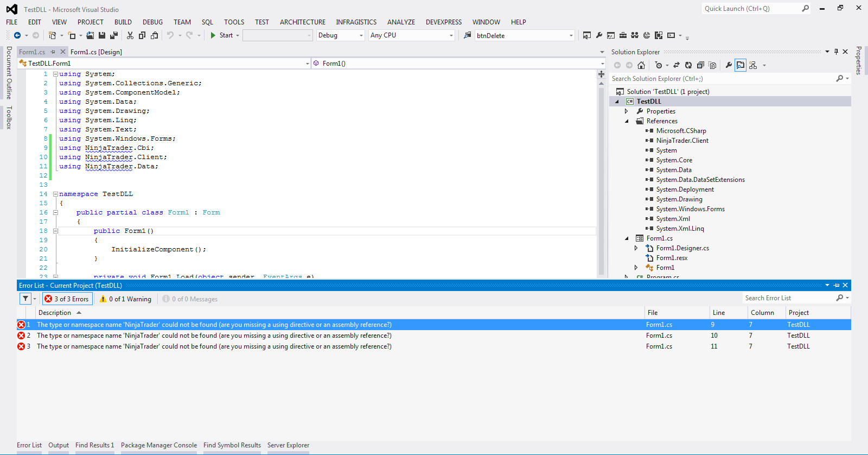Select error row for line 10

pyautogui.click(x=433, y=336)
